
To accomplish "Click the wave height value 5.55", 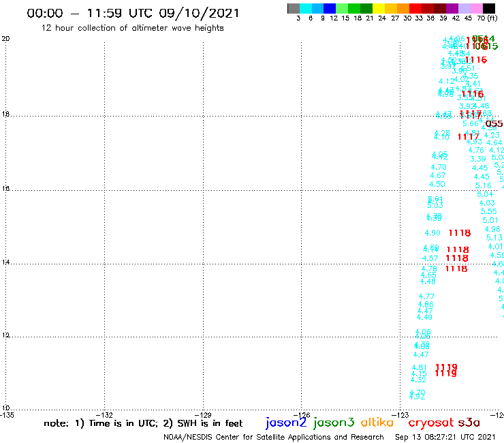I will click(x=488, y=211).
